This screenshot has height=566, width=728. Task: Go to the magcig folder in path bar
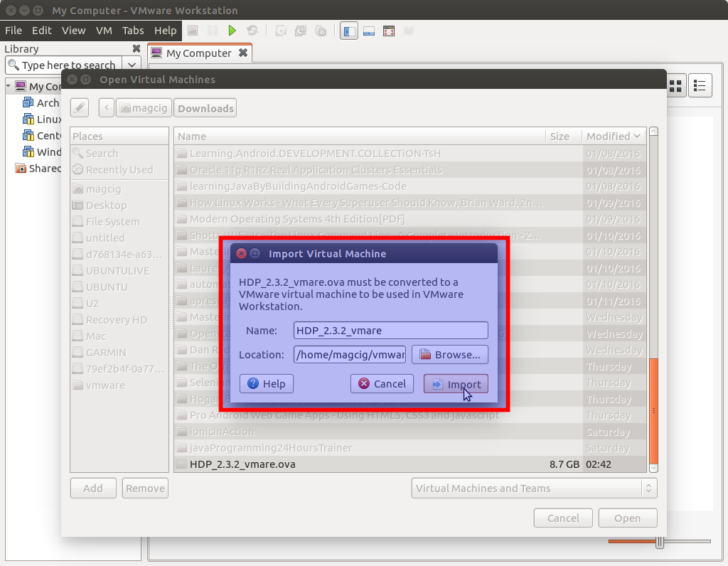(x=144, y=108)
